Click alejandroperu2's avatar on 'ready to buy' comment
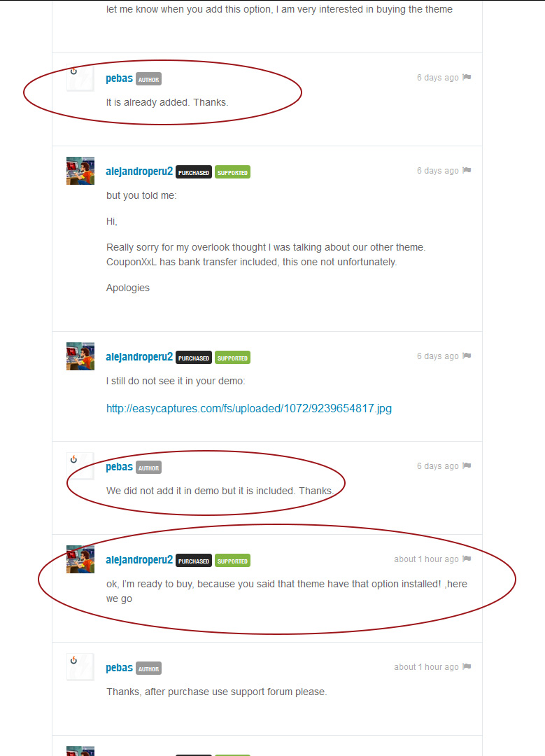 point(80,559)
